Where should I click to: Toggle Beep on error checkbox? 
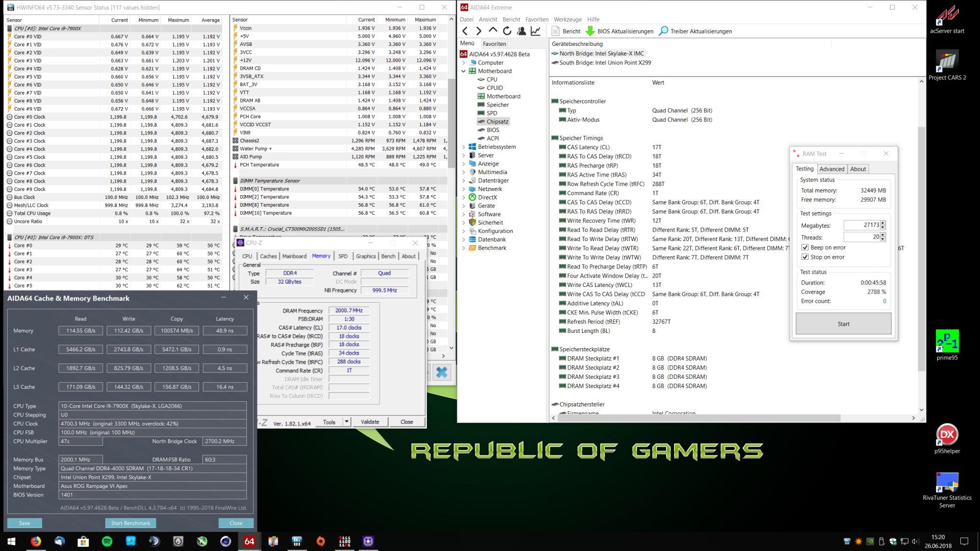coord(805,247)
